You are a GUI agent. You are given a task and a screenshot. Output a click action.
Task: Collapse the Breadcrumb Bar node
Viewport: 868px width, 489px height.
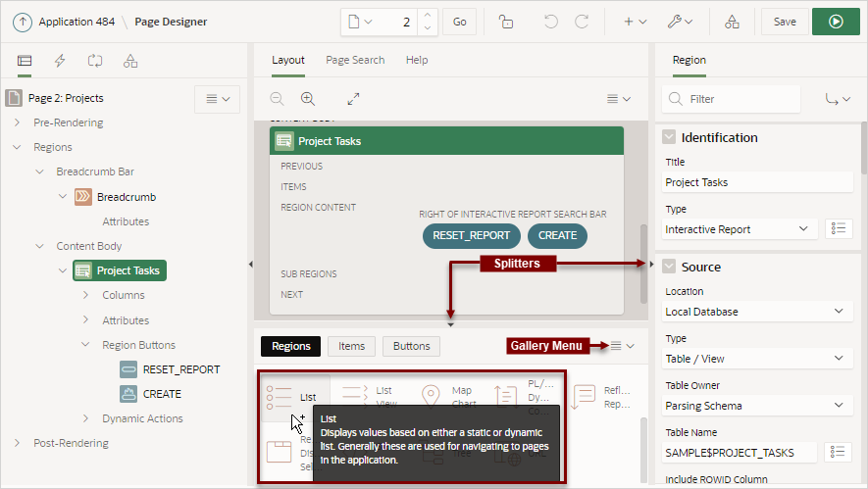tap(40, 171)
